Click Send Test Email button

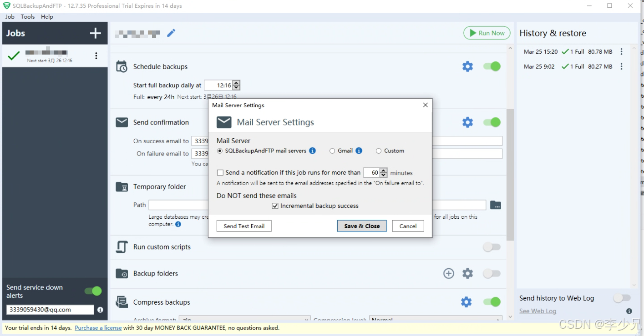[244, 226]
